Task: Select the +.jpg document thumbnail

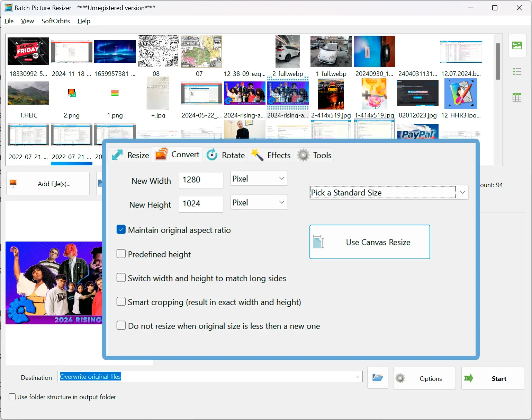Action: click(x=158, y=93)
